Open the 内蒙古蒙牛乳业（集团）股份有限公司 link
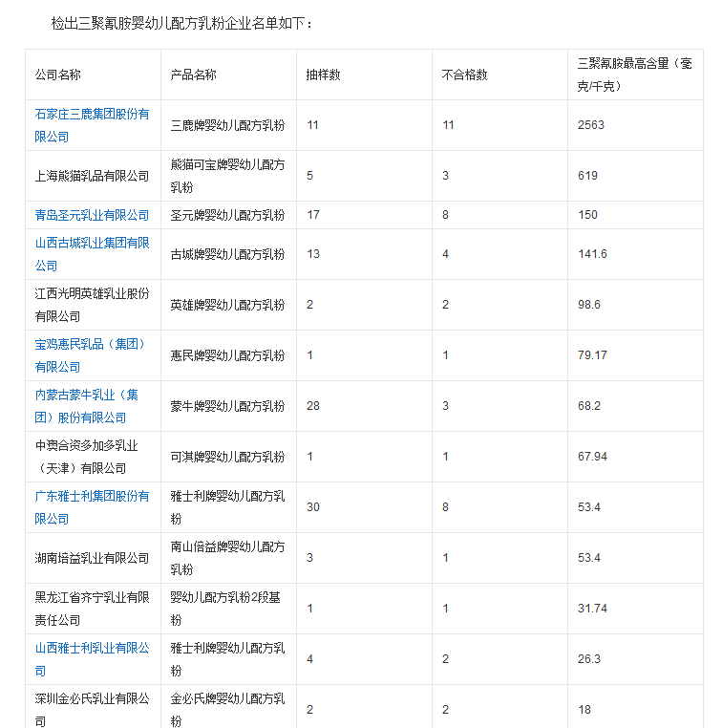The height and width of the screenshot is (728, 722). pos(86,406)
